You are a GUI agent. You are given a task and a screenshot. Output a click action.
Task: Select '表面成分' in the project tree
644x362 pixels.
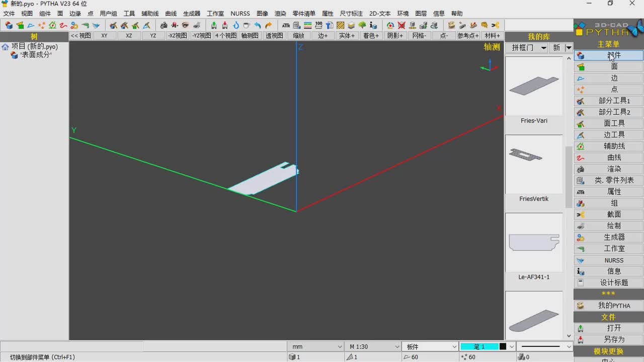[x=36, y=55]
